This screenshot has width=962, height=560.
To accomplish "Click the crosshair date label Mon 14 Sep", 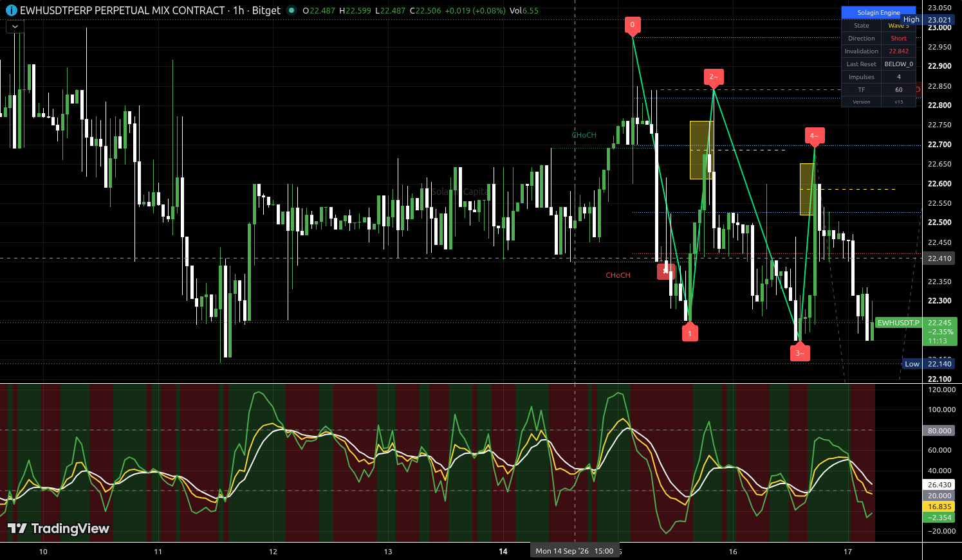I will (574, 551).
